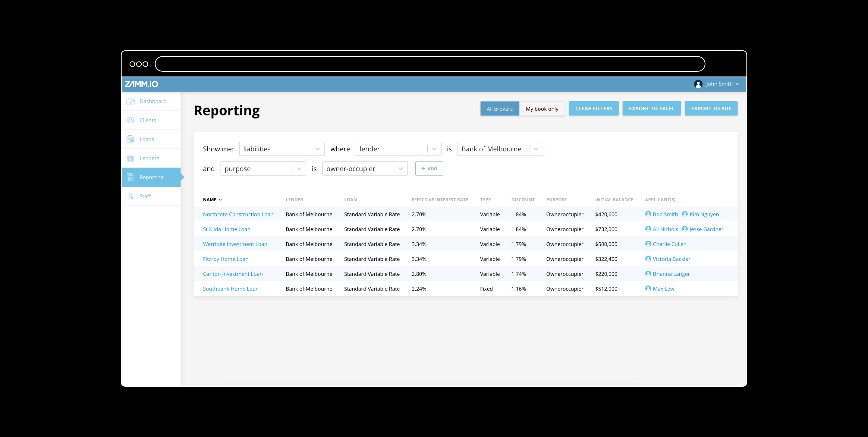868x437 pixels.
Task: Open applicant Bob Smith
Action: click(665, 214)
